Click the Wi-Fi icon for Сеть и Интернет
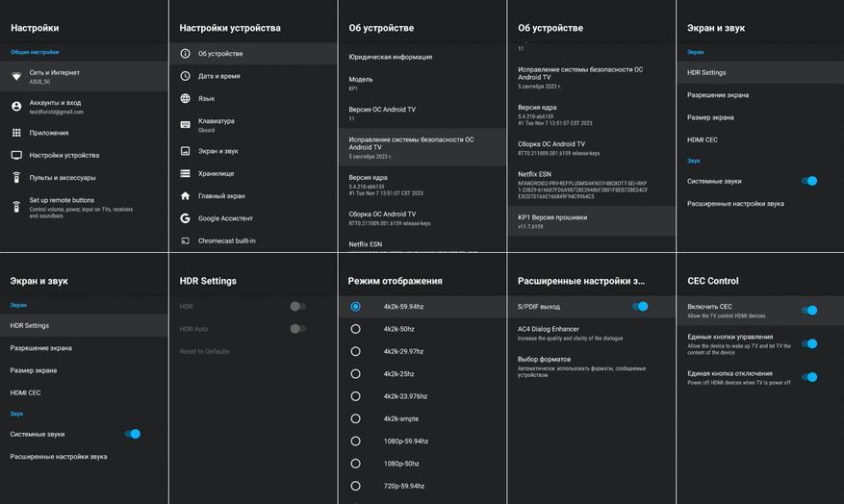 (16, 76)
